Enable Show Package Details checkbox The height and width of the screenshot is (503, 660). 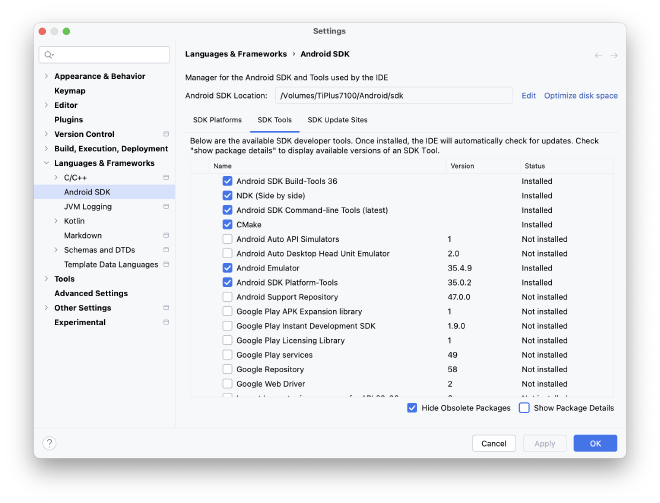(524, 408)
